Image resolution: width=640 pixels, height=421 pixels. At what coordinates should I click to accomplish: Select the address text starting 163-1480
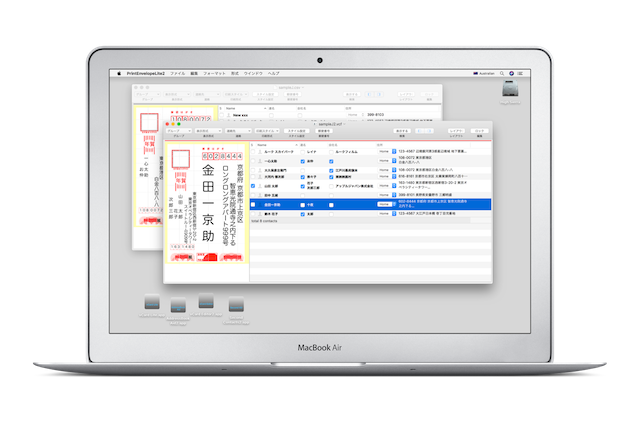click(x=433, y=186)
